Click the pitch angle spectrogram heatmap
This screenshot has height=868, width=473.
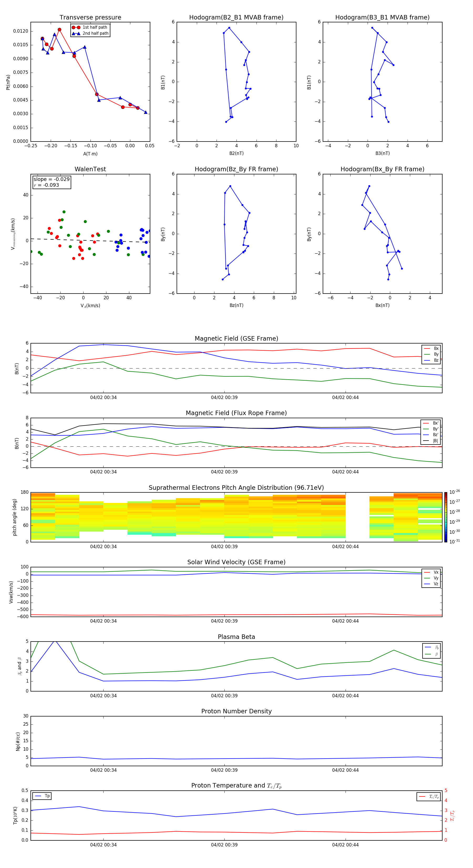pyautogui.click(x=236, y=517)
